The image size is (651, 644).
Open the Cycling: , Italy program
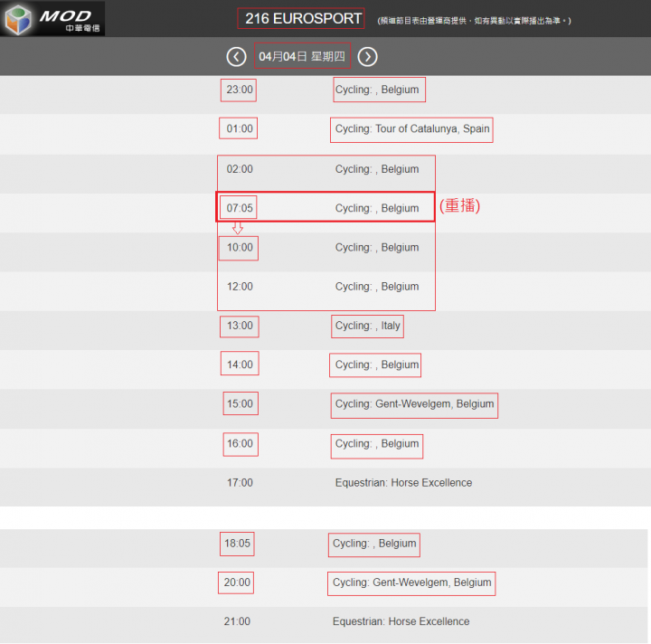pos(367,326)
